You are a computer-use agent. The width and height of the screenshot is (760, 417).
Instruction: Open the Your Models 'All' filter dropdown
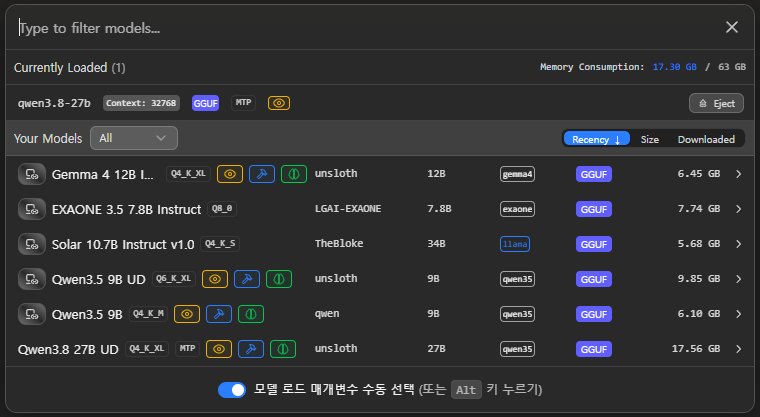134,138
